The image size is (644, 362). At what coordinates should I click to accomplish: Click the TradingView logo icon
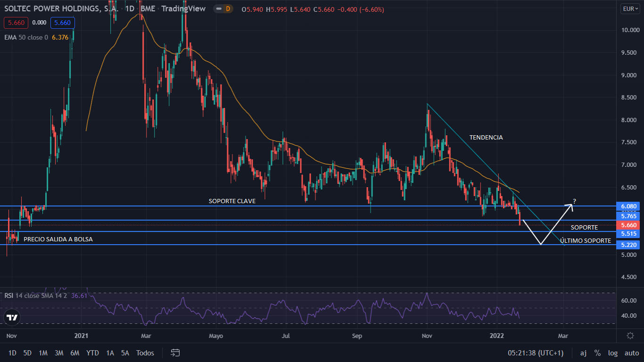[x=12, y=317]
